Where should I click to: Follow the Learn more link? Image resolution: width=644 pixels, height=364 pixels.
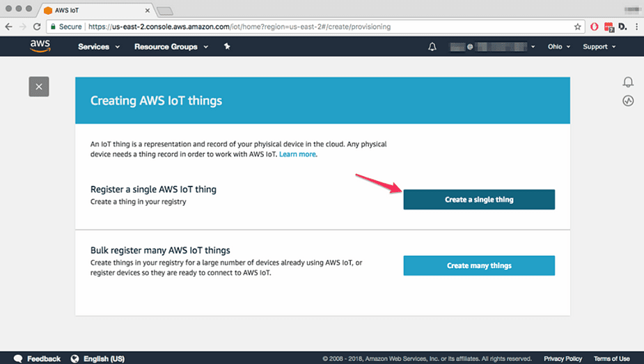pos(297,155)
